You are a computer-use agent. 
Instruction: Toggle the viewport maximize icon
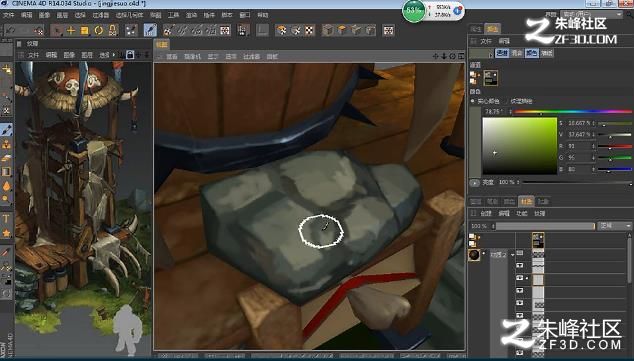(x=461, y=56)
